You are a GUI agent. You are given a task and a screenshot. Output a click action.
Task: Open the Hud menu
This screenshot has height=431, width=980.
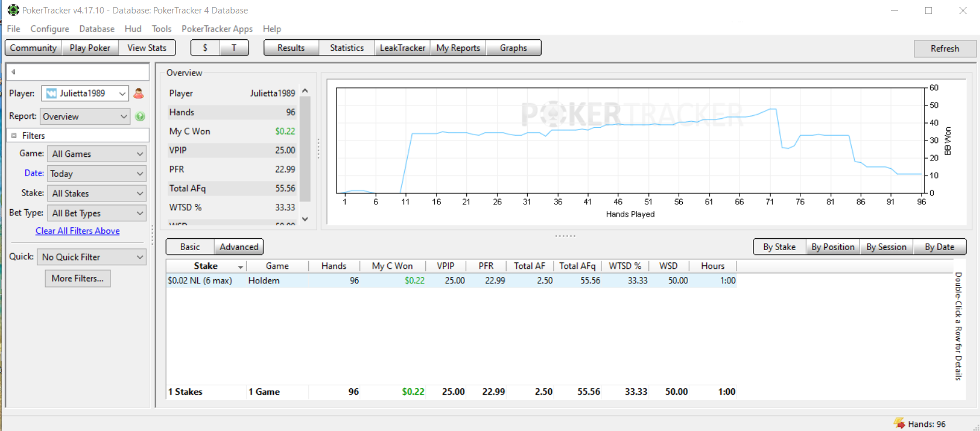(x=133, y=29)
